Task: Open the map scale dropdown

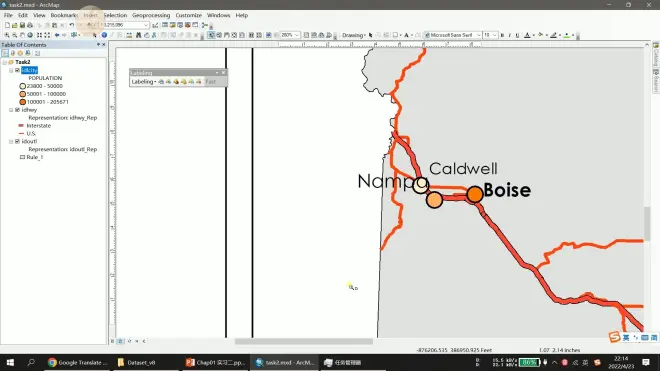Action: (x=146, y=25)
